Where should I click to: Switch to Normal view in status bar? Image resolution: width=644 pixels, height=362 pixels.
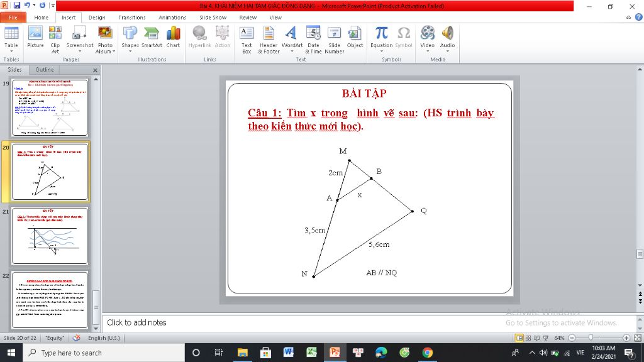(x=519, y=337)
